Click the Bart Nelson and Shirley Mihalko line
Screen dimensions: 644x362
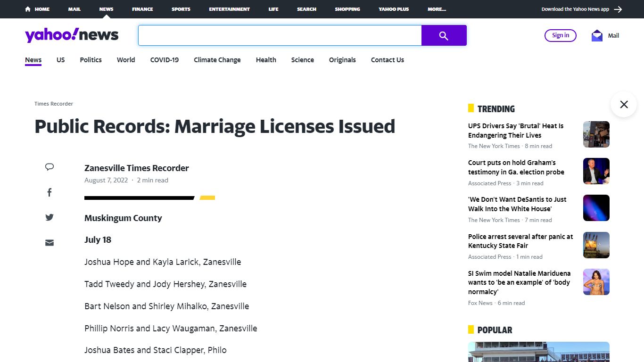tap(166, 306)
